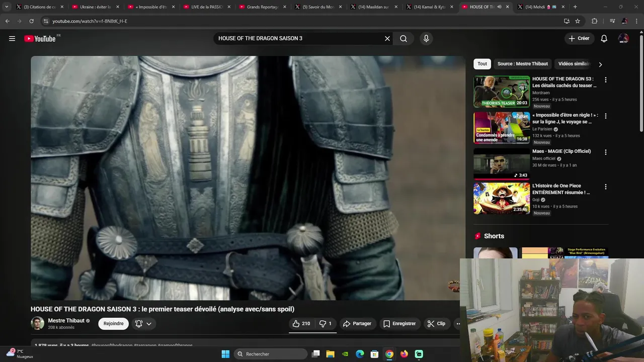Create a Clip of the video
Viewport: 644px width, 362px height.
(436, 324)
